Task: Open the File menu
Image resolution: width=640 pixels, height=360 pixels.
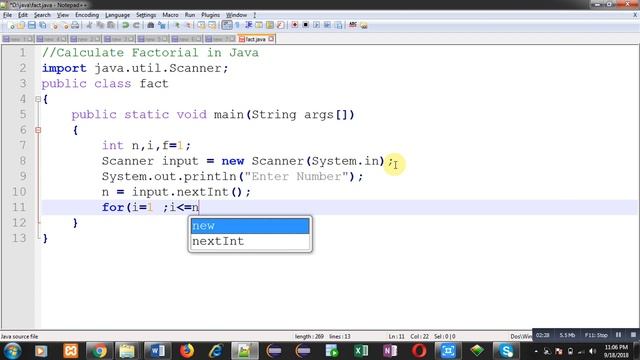Action: pyautogui.click(x=7, y=15)
